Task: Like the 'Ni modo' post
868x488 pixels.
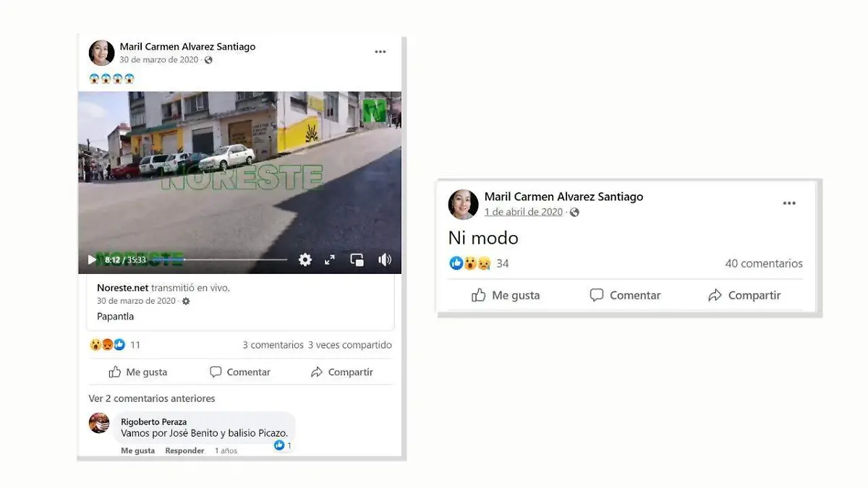Action: click(506, 295)
